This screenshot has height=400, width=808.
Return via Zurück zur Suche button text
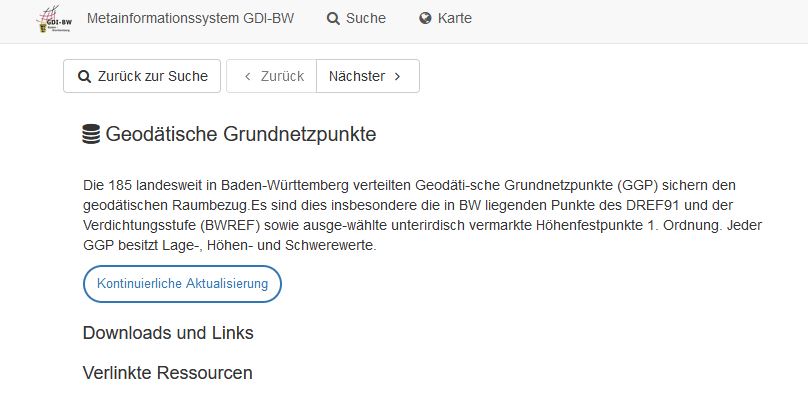pos(153,76)
